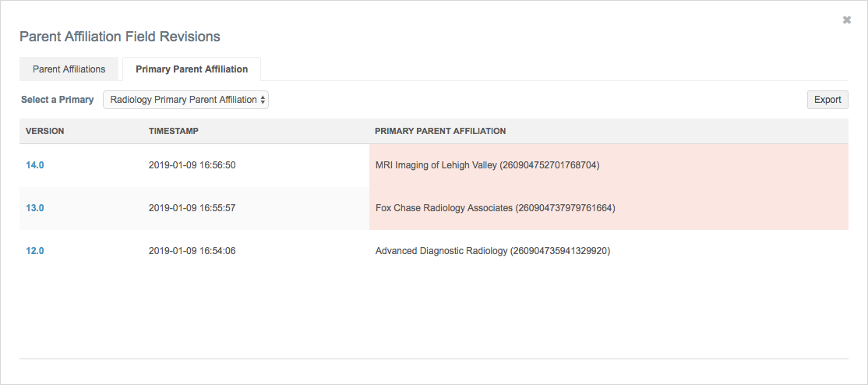Click the "Select a Primary" label
868x385 pixels.
[x=58, y=100]
